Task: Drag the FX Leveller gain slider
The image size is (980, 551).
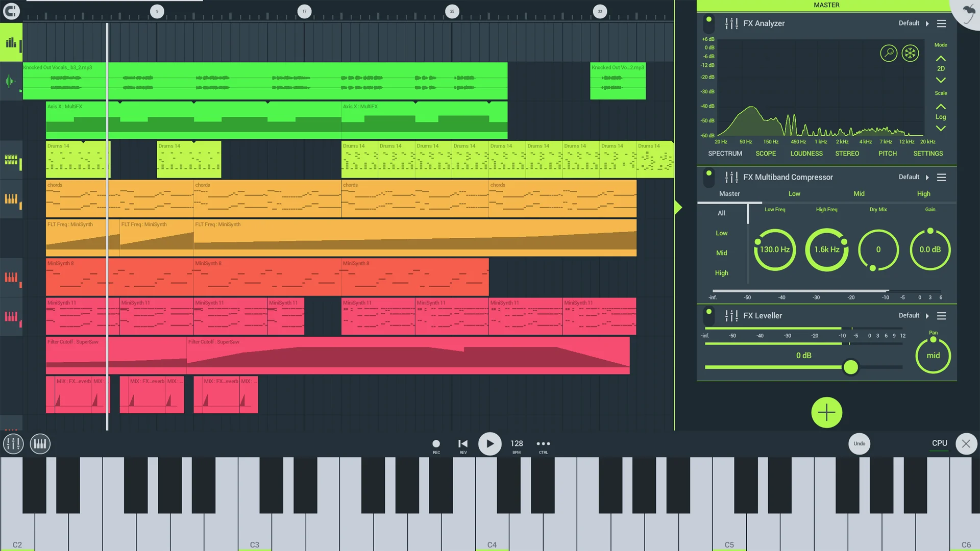Action: coord(851,367)
